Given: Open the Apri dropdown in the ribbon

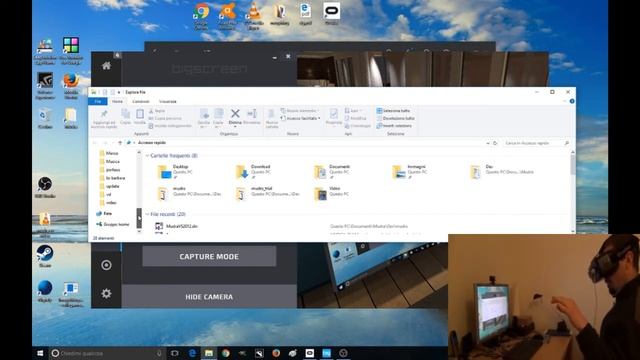Looking at the screenshot, I should tap(353, 111).
